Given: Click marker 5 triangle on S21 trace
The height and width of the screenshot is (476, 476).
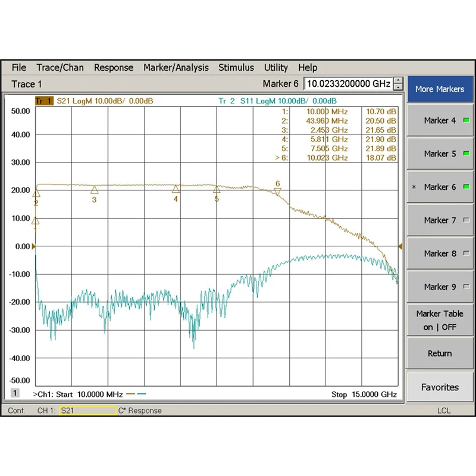Looking at the screenshot, I should click(217, 189).
